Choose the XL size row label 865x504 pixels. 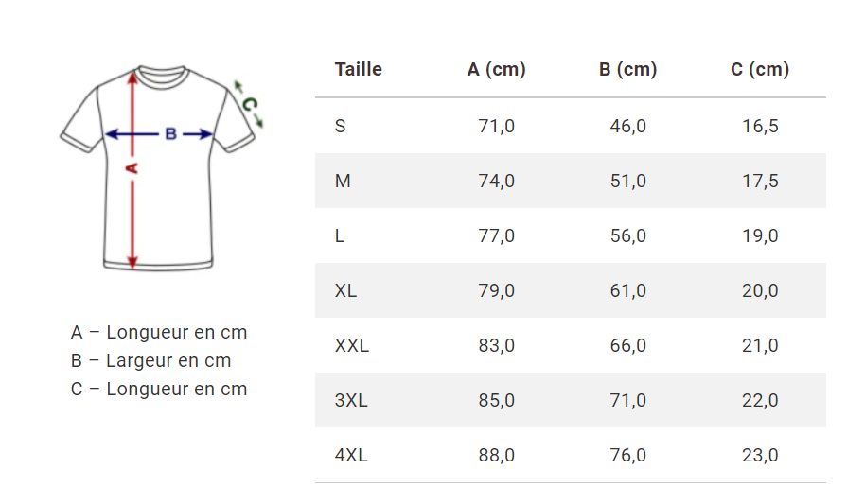345,290
